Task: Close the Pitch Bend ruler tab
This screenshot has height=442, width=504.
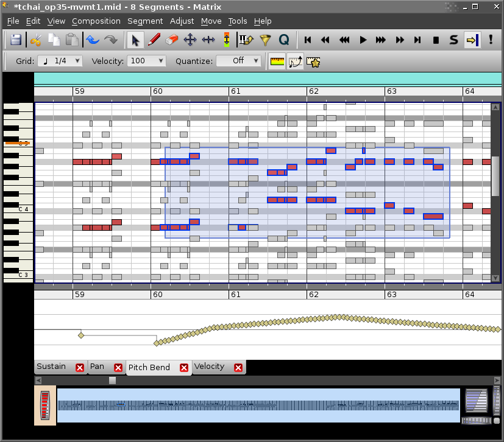Action: 184,367
